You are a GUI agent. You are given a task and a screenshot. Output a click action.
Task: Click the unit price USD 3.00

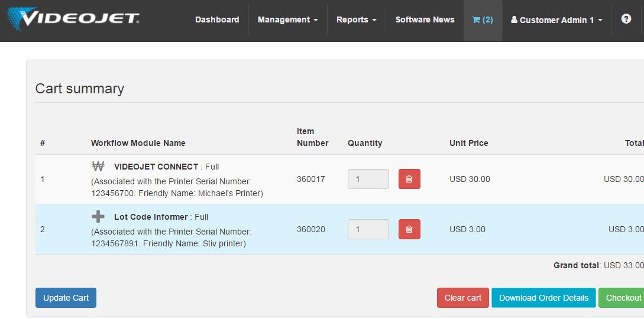click(467, 229)
